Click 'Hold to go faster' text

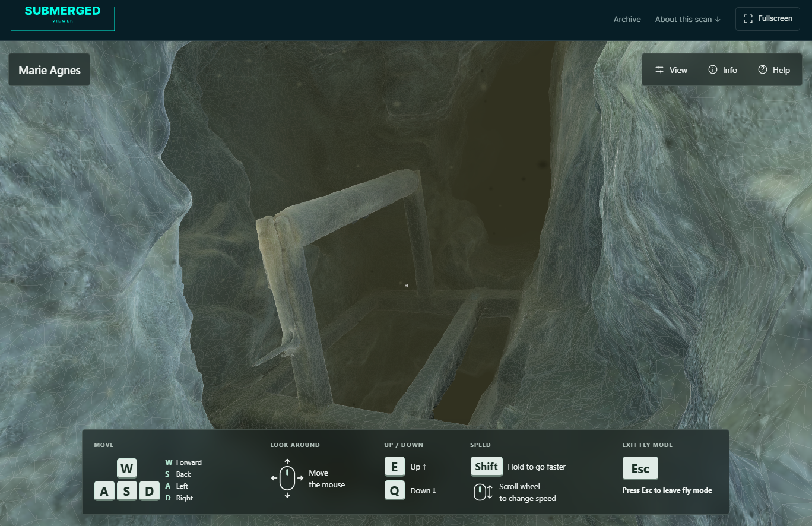537,467
